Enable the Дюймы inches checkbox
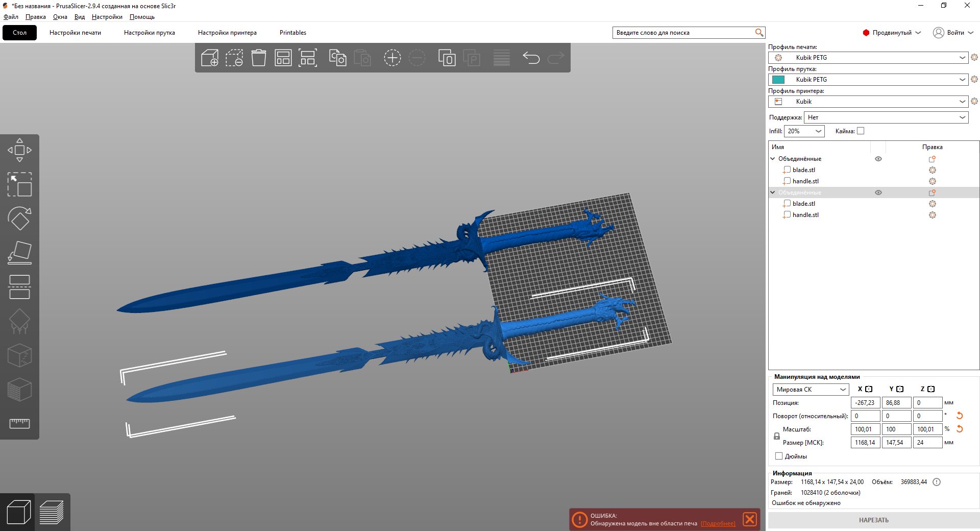The image size is (980, 531). click(x=779, y=456)
